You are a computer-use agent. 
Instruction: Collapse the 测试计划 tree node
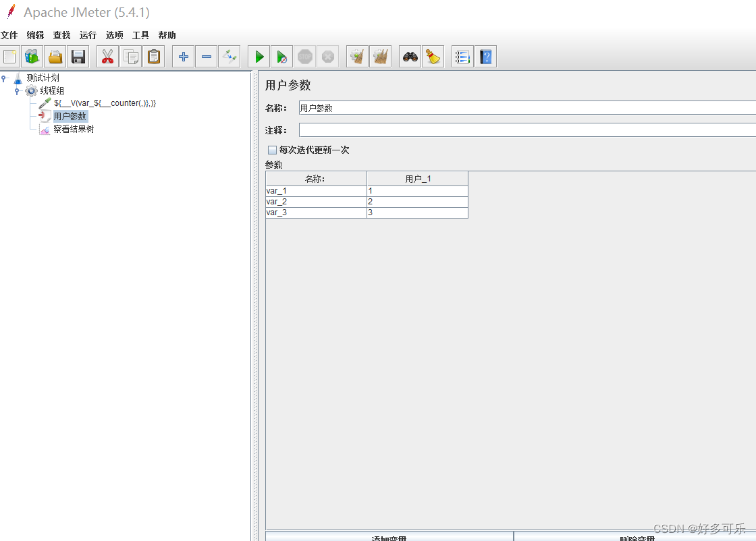[4, 78]
